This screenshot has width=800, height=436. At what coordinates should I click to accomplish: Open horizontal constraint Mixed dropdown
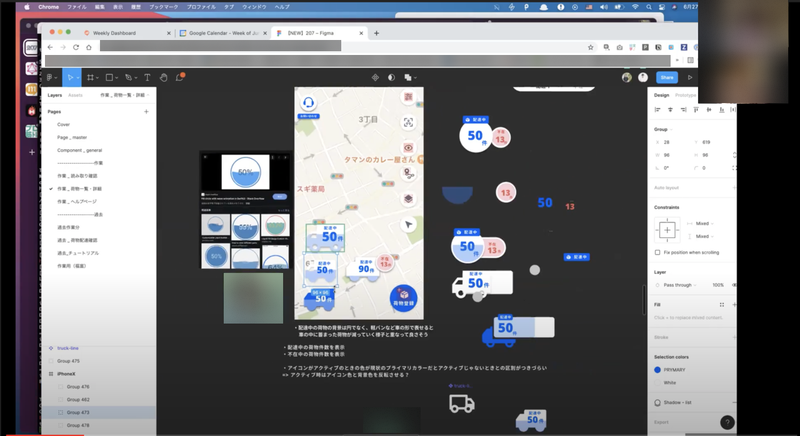pos(704,223)
